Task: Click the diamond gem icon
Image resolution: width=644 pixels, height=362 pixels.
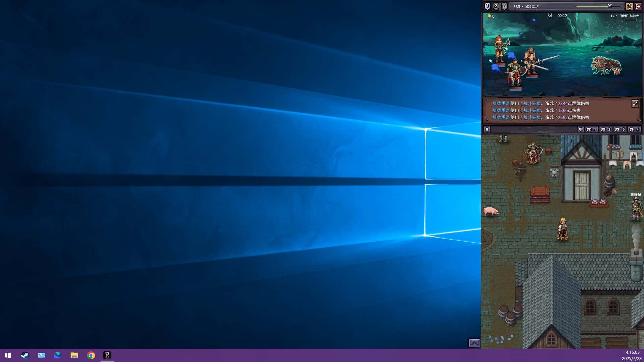Action: (x=581, y=129)
